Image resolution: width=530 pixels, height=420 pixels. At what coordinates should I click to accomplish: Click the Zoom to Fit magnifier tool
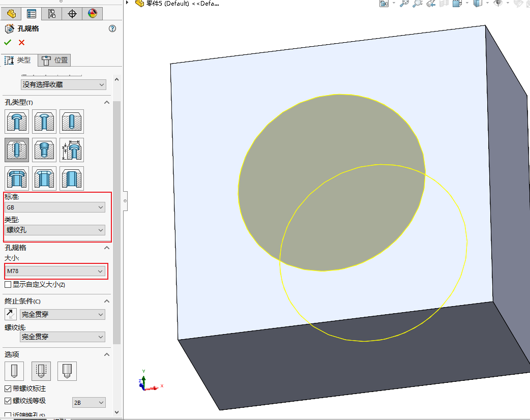point(404,4)
